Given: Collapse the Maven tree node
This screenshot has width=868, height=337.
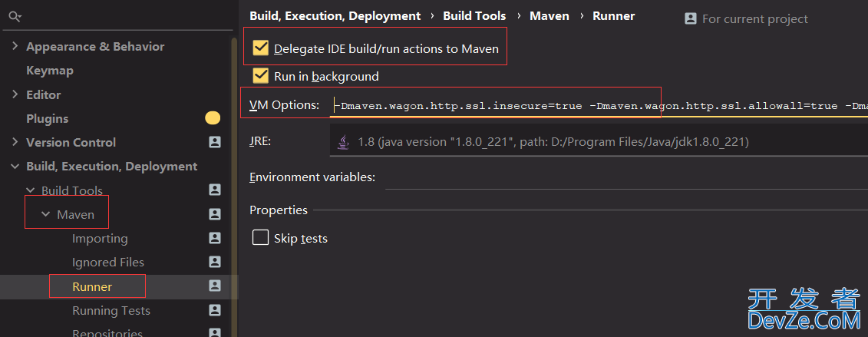Looking at the screenshot, I should [x=45, y=214].
